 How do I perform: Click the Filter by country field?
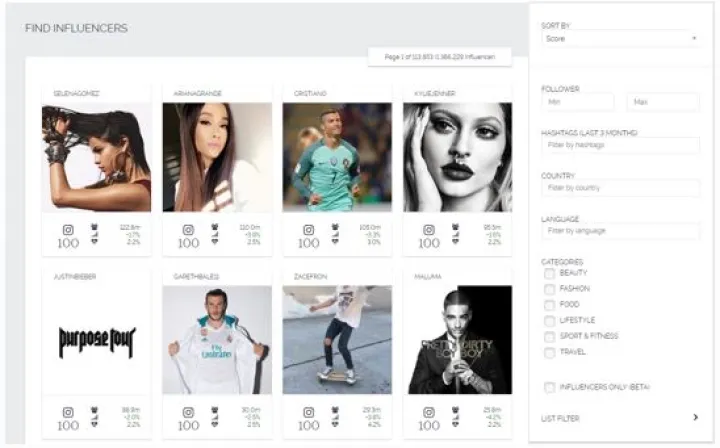(x=619, y=188)
